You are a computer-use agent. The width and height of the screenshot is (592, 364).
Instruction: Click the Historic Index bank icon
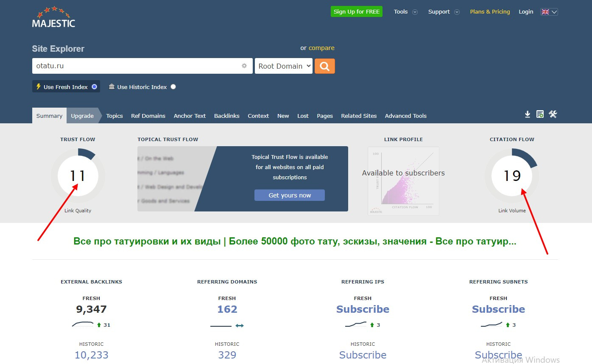pos(112,86)
